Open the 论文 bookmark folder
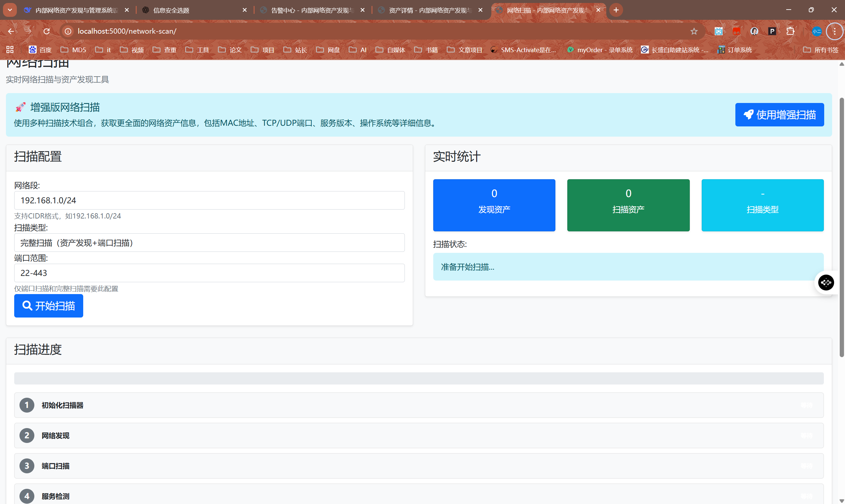 (x=230, y=50)
